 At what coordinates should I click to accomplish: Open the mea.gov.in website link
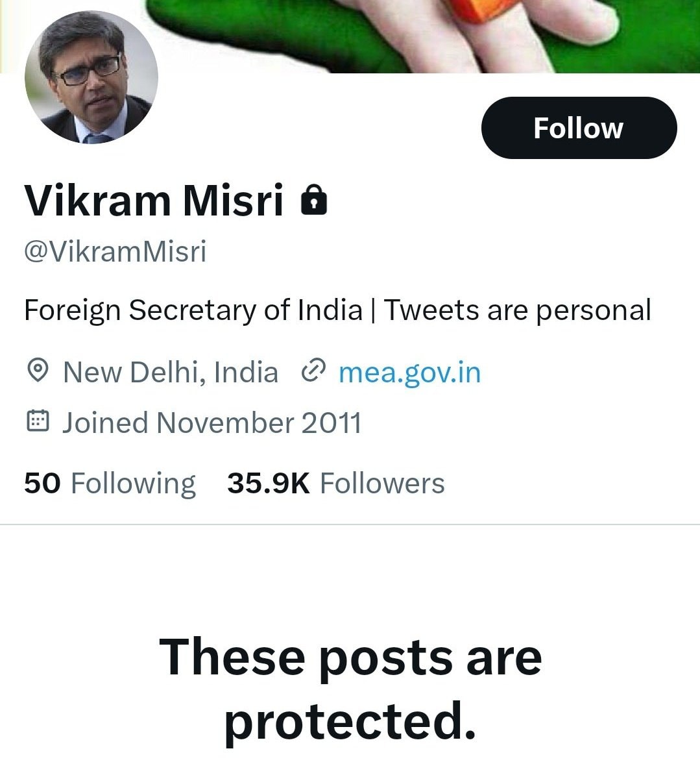click(x=409, y=373)
